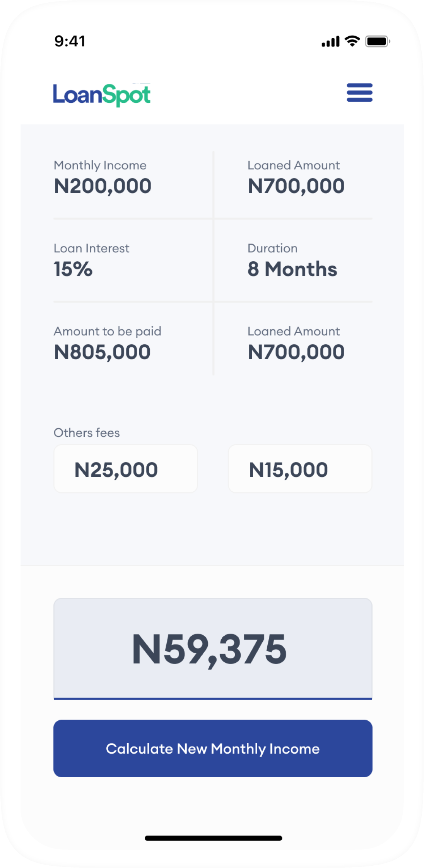424x868 pixels.
Task: Tap the cellular signal bars icon
Action: (x=330, y=41)
